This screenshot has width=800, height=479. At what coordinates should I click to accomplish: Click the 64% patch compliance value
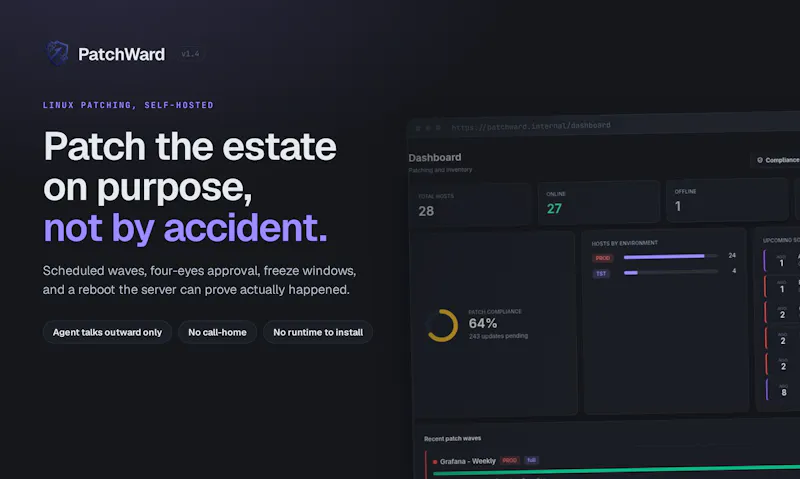[483, 323]
